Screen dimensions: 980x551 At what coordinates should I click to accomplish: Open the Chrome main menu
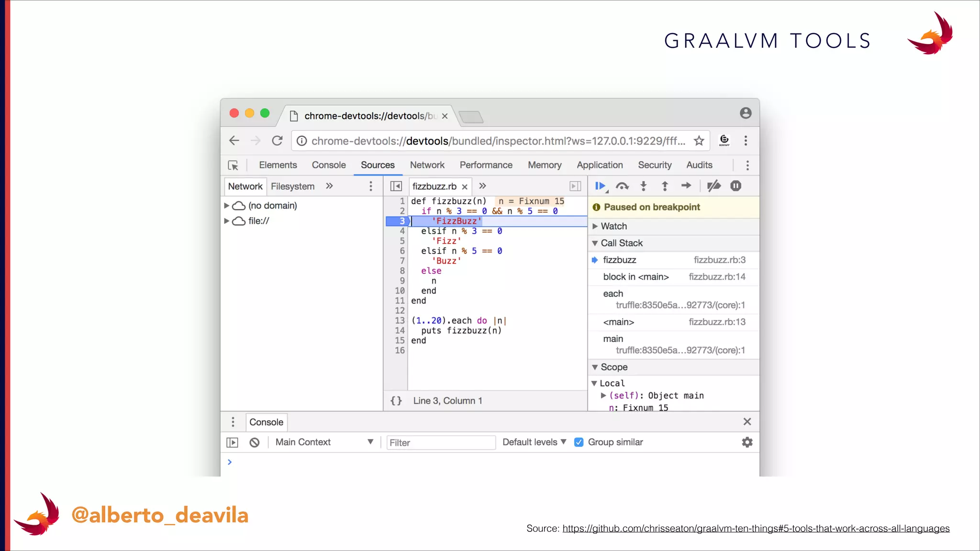point(746,141)
